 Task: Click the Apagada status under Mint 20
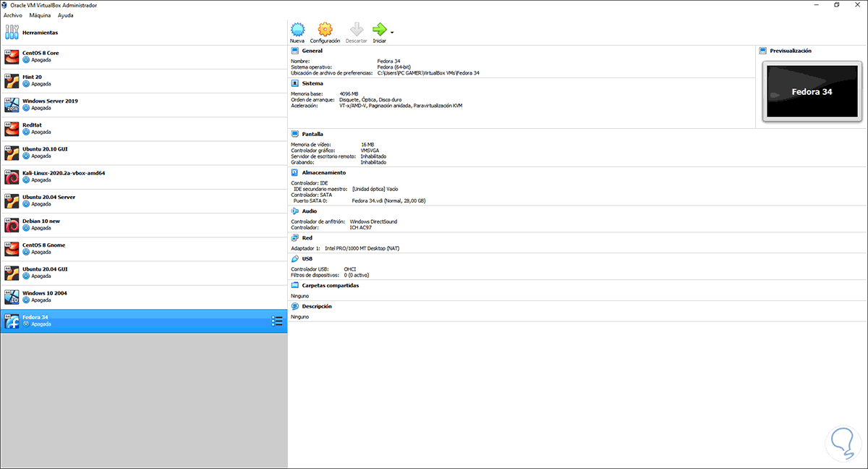[x=41, y=84]
